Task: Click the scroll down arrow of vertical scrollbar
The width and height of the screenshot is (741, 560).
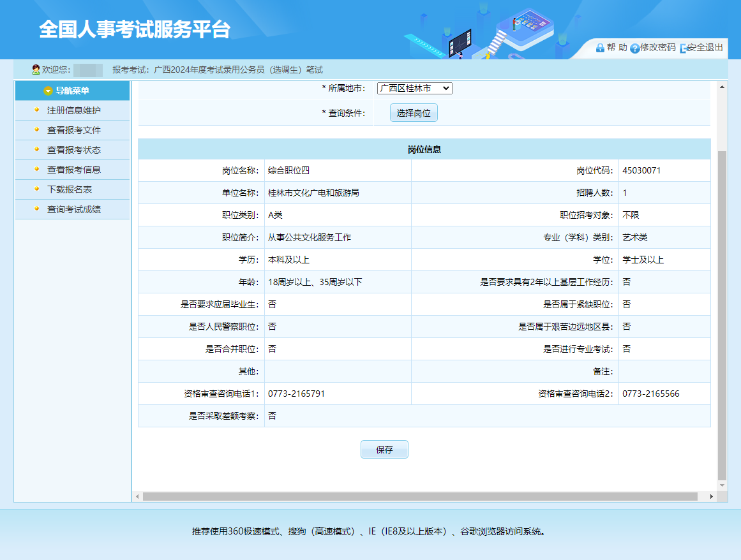Action: (x=722, y=486)
